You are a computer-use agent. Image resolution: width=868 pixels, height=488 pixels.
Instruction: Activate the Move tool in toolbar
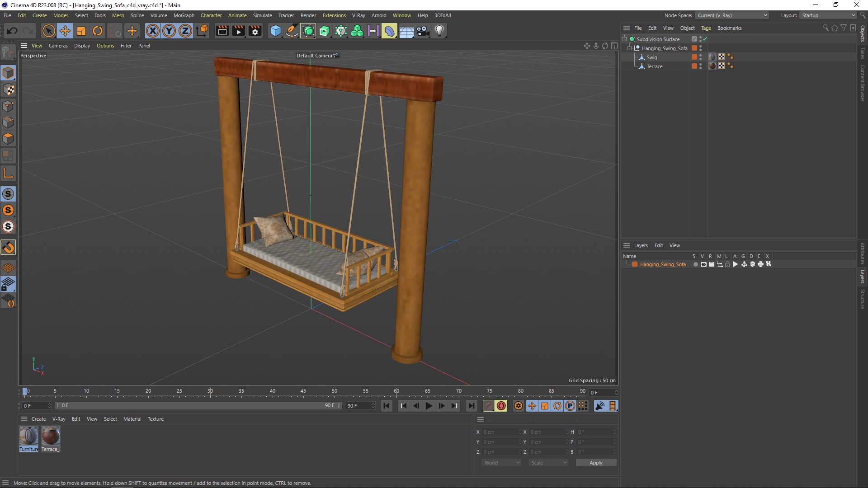click(65, 31)
